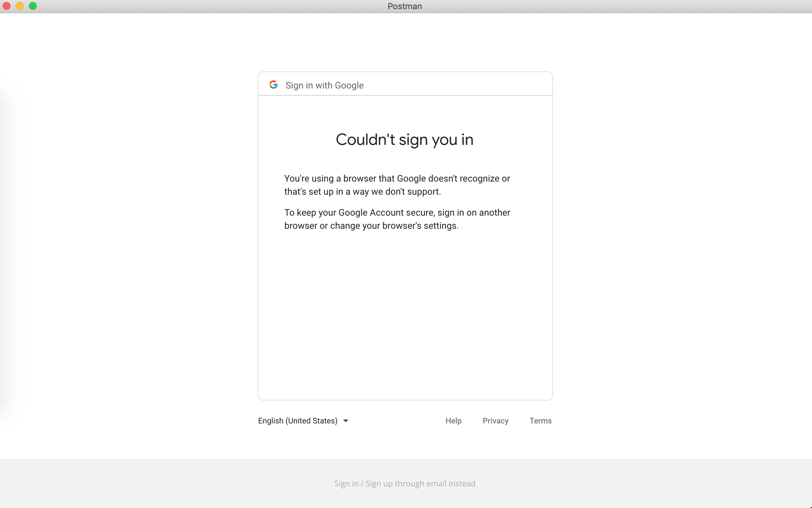Viewport: 812px width, 508px height.
Task: View Google's Privacy policy
Action: pyautogui.click(x=496, y=420)
